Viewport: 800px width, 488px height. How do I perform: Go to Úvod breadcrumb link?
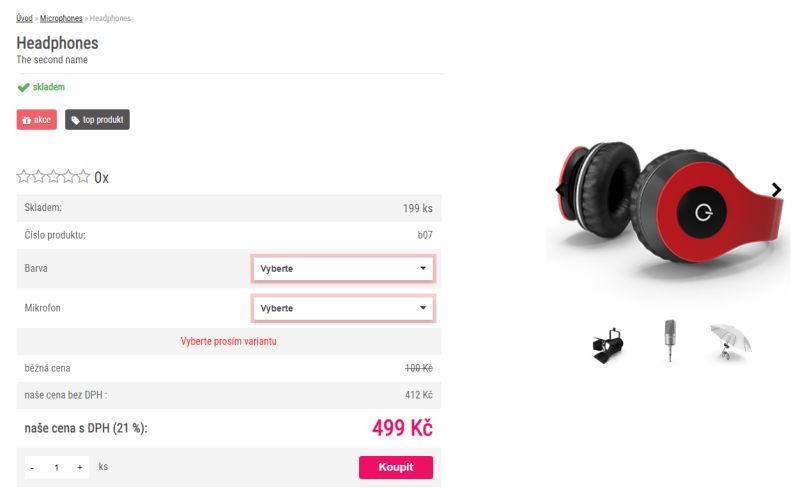(24, 18)
